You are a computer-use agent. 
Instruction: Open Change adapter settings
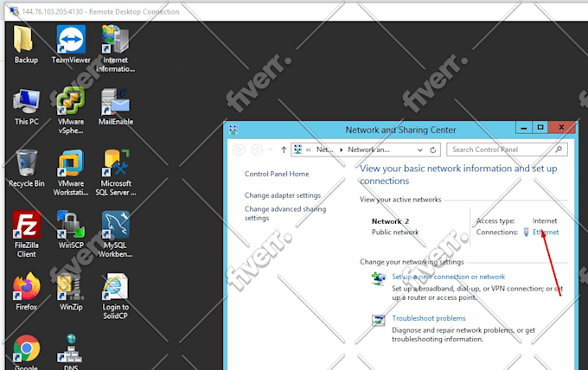click(x=283, y=195)
